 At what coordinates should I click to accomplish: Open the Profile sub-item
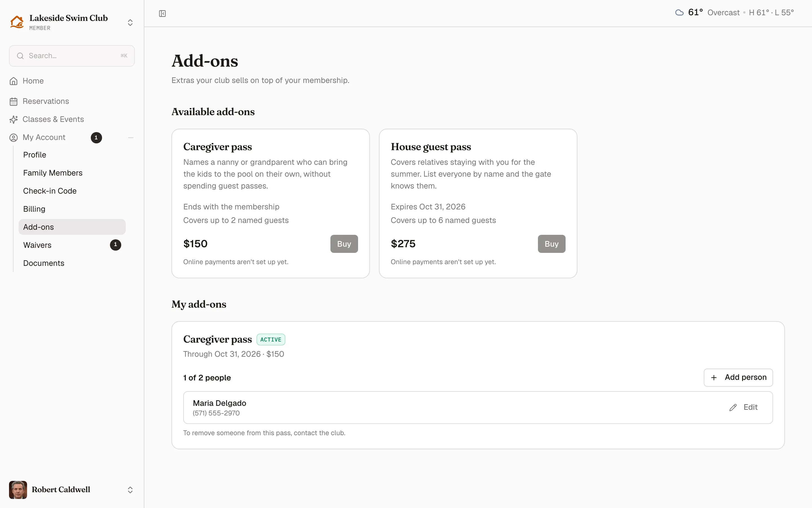point(35,155)
